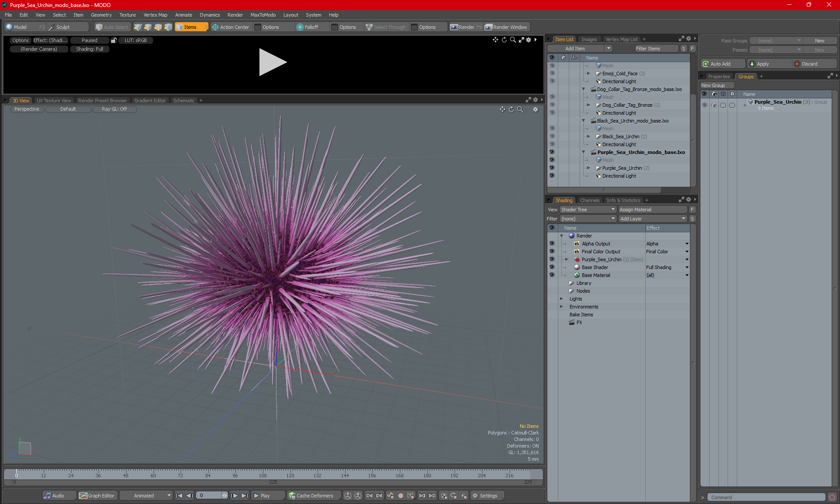Viewport: 840px width, 504px height.
Task: Go to first frame in transport
Action: click(x=179, y=496)
